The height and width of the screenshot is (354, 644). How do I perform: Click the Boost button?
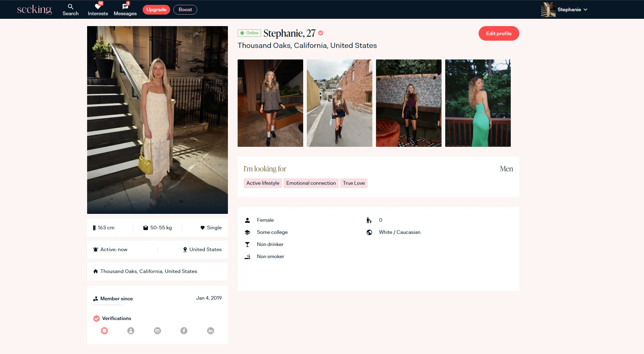[185, 10]
